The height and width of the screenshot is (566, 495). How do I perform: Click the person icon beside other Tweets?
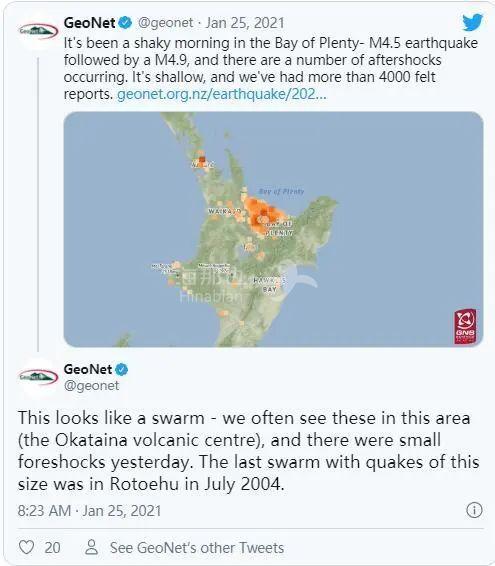tap(91, 547)
